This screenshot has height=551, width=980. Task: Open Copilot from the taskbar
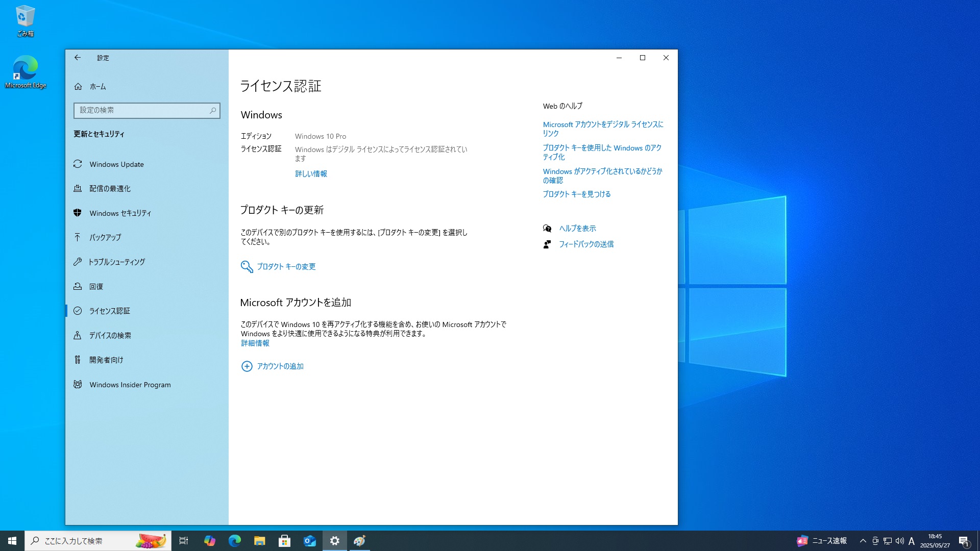209,541
